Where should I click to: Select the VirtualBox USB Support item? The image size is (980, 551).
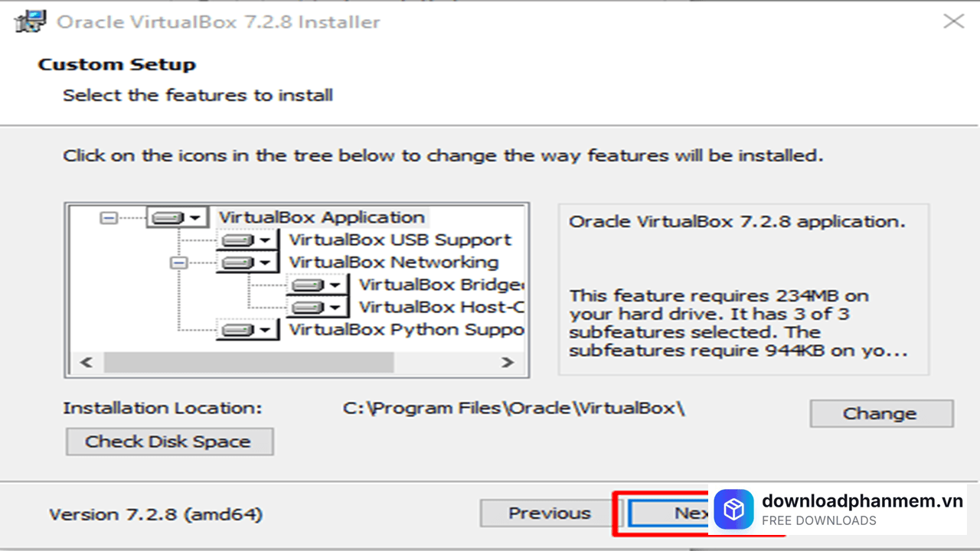(x=400, y=240)
